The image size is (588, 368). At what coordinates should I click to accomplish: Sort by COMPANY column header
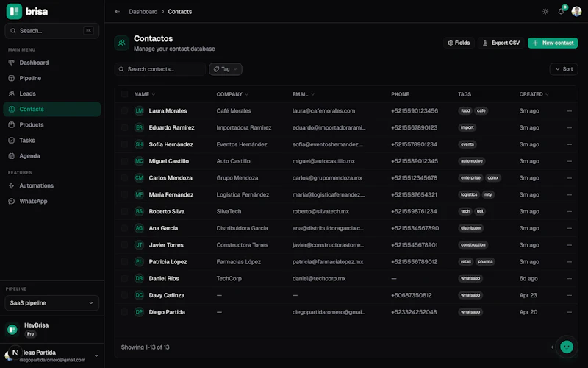[x=232, y=94]
